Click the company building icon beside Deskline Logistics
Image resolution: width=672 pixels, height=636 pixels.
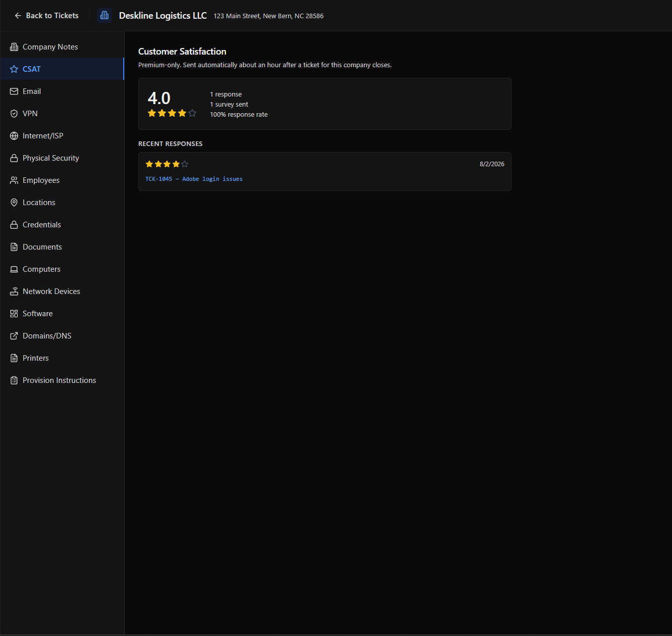105,16
